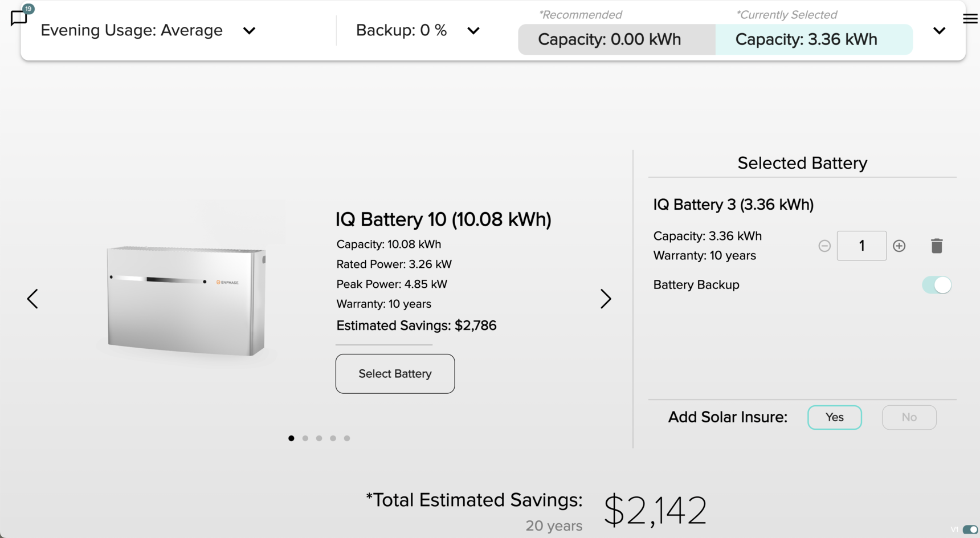
Task: Select the Recommended Capacity: 0.00 kWh option
Action: click(616, 39)
